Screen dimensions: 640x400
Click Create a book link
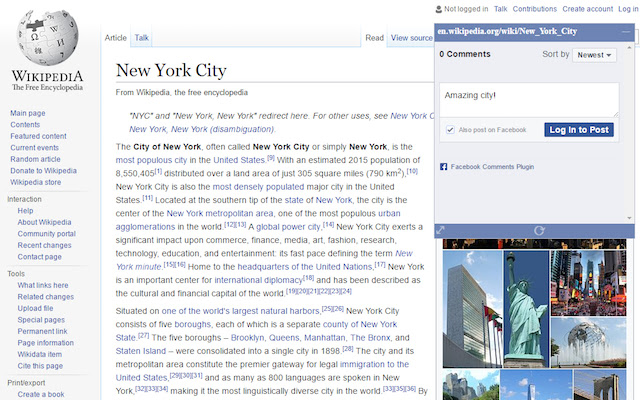click(x=41, y=394)
